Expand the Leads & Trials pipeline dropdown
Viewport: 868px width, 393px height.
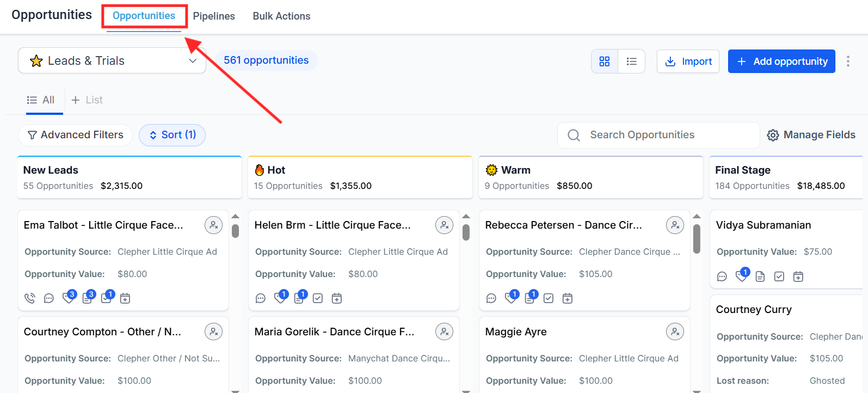[x=112, y=61]
